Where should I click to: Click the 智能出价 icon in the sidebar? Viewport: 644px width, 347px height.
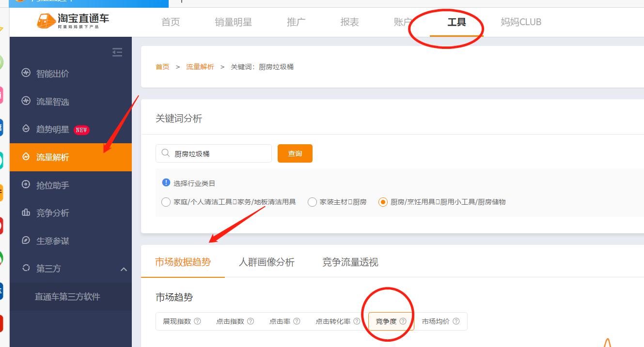pyautogui.click(x=26, y=73)
